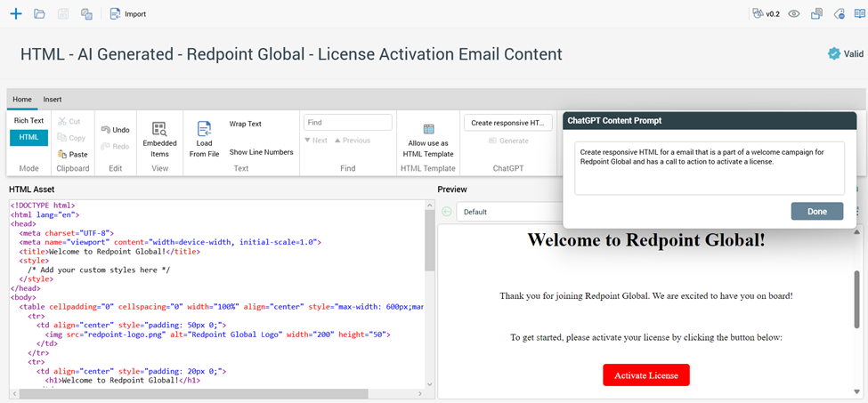The image size is (868, 403).
Task: Click Load From File icon
Action: 204,140
